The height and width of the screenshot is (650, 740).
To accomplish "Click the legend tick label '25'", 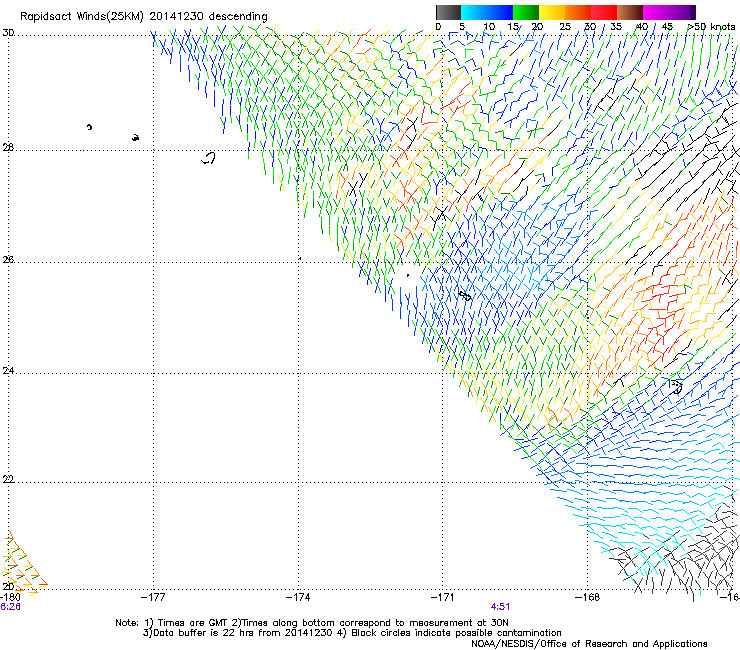I will click(565, 27).
